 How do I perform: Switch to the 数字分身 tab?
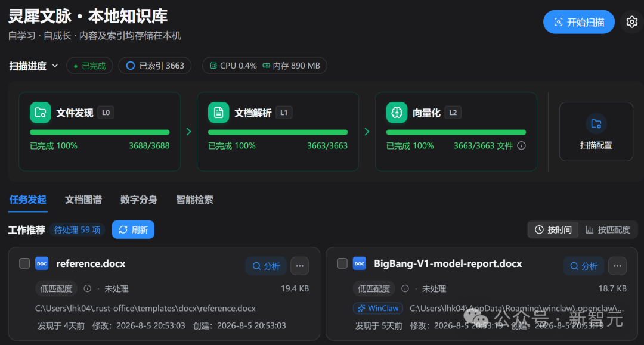pos(139,200)
